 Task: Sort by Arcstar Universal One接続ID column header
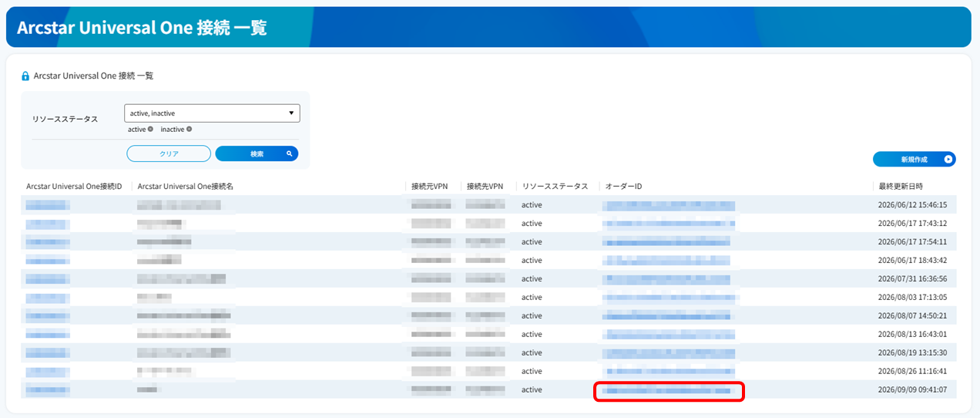point(74,187)
